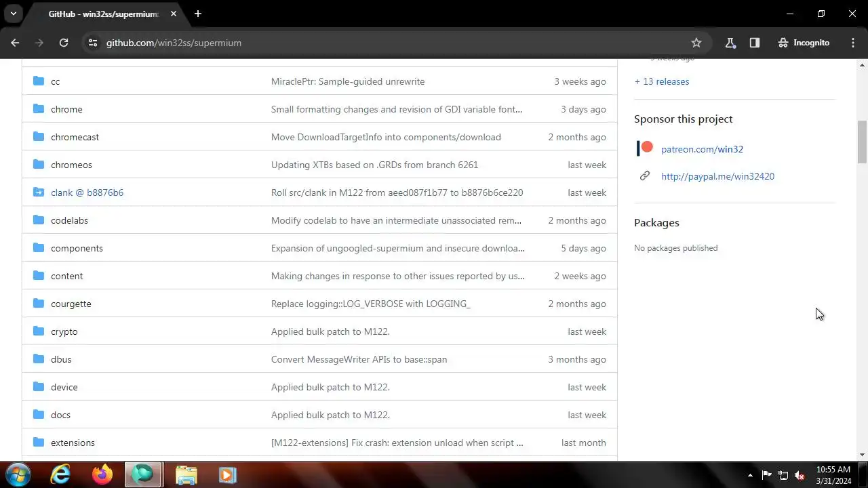Image resolution: width=868 pixels, height=488 pixels.
Task: Open commit 'Replace logging::LOG_VERBOSE with LOGGING_'
Action: click(x=371, y=304)
